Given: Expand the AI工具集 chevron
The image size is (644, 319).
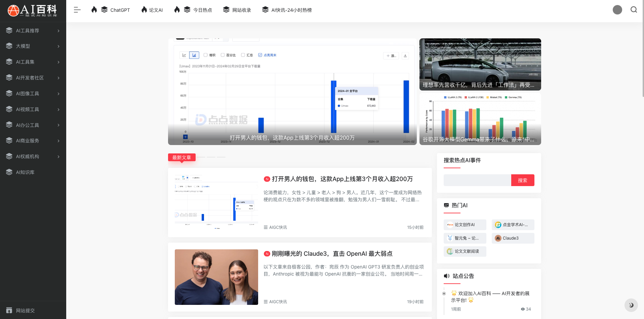Looking at the screenshot, I should 58,62.
